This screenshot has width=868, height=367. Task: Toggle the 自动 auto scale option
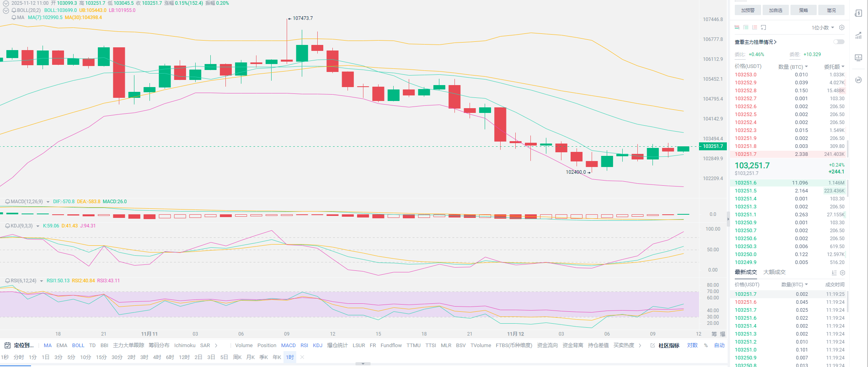click(719, 345)
